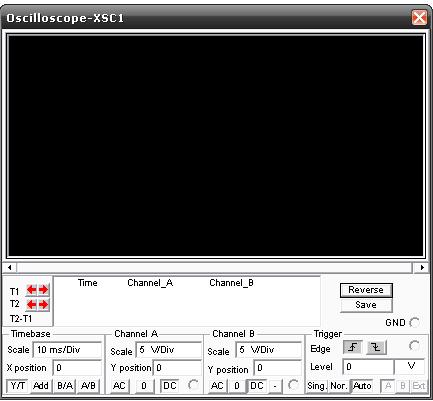Screen dimensions: 433x401
Task: Select the falling edge trigger icon
Action: (x=376, y=347)
